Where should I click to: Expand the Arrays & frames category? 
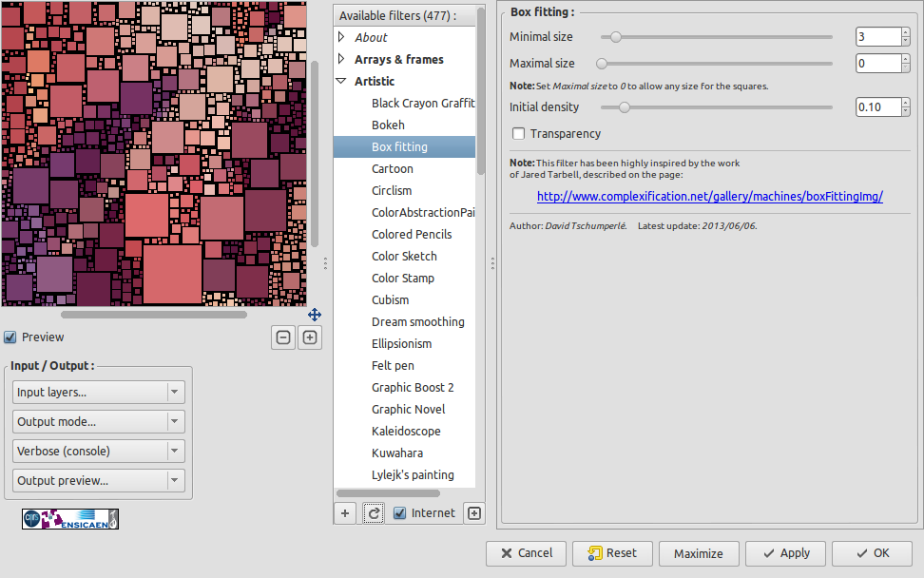pyautogui.click(x=341, y=59)
